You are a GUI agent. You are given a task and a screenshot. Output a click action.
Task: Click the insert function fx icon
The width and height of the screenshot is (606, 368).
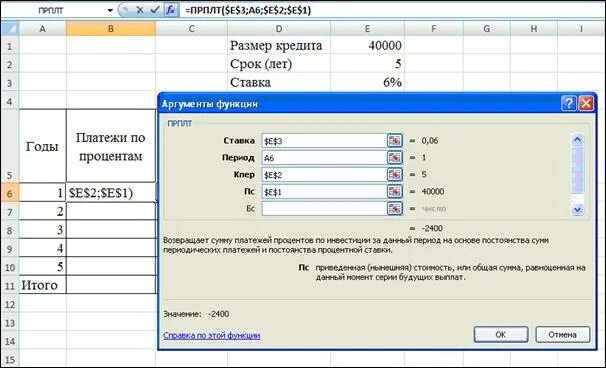(x=170, y=10)
